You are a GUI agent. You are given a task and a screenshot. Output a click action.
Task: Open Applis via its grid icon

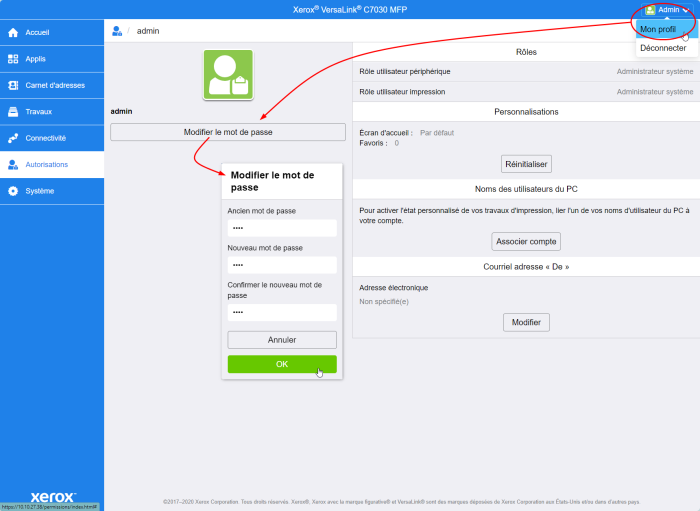(13, 59)
